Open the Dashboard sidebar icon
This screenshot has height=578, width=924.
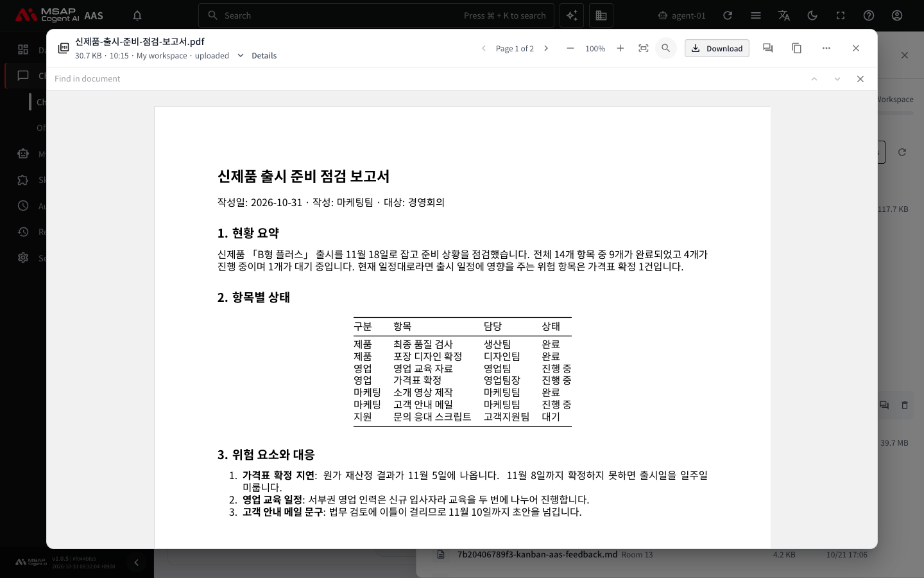23,49
